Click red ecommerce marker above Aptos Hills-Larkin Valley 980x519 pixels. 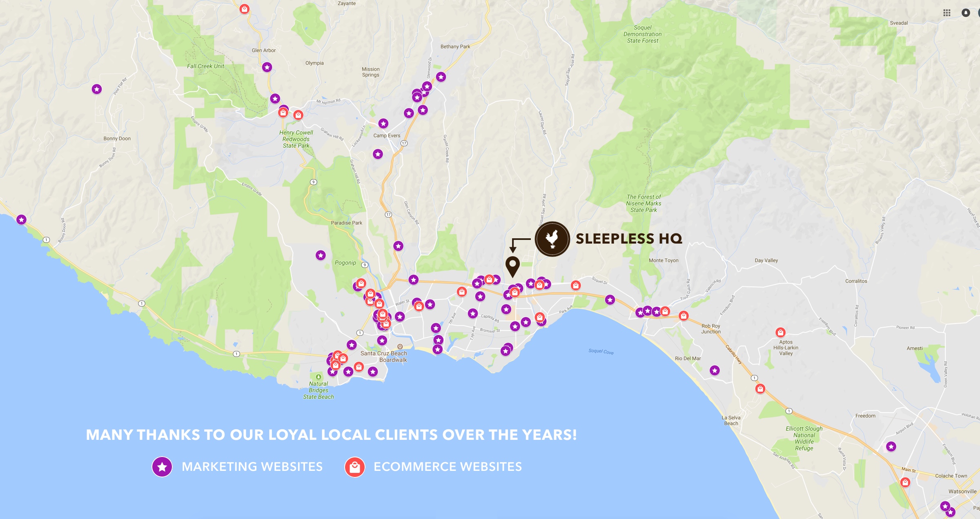click(780, 332)
